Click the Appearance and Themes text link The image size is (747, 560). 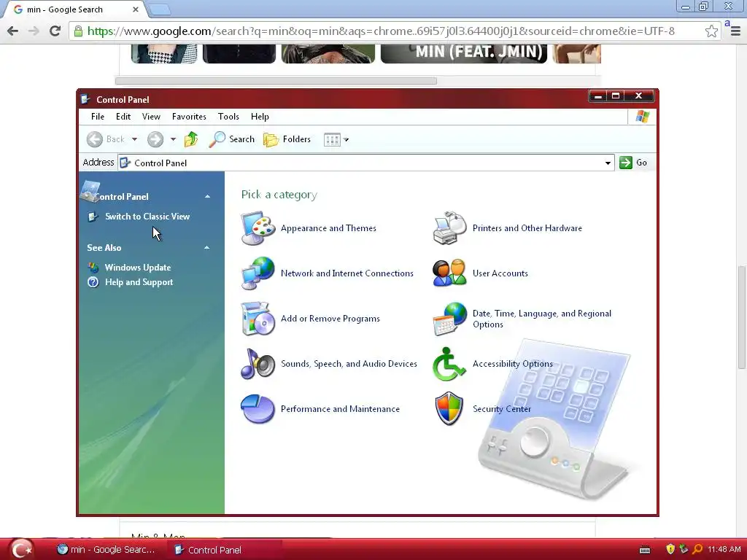(x=328, y=228)
